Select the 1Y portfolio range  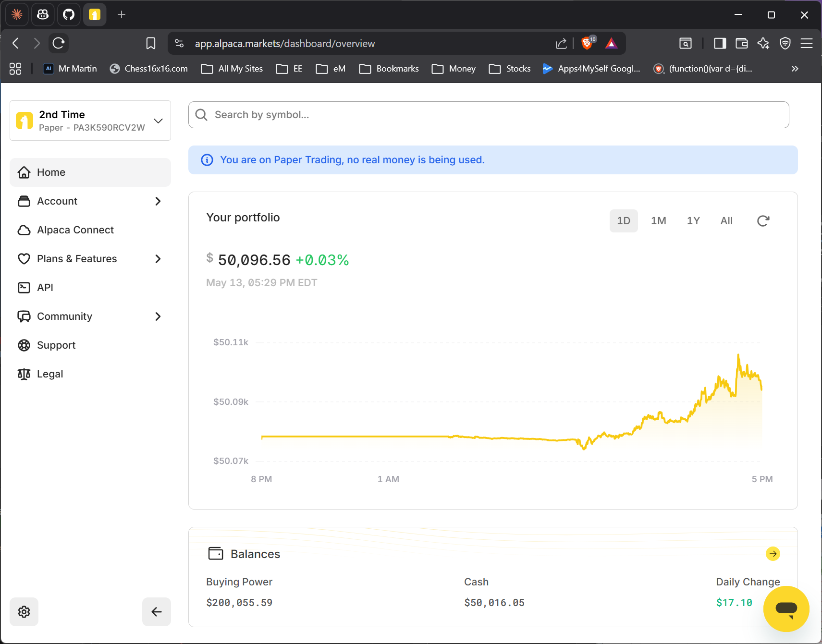pyautogui.click(x=693, y=221)
